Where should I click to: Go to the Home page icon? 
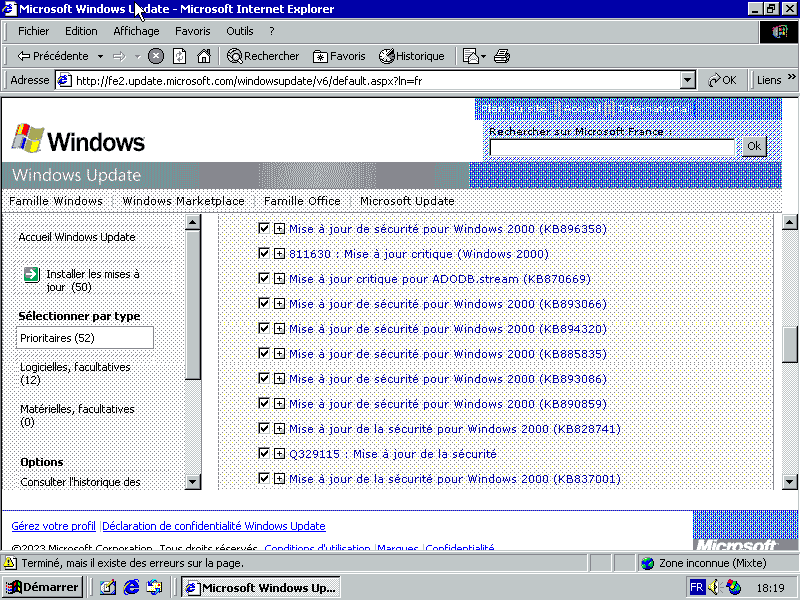[204, 56]
